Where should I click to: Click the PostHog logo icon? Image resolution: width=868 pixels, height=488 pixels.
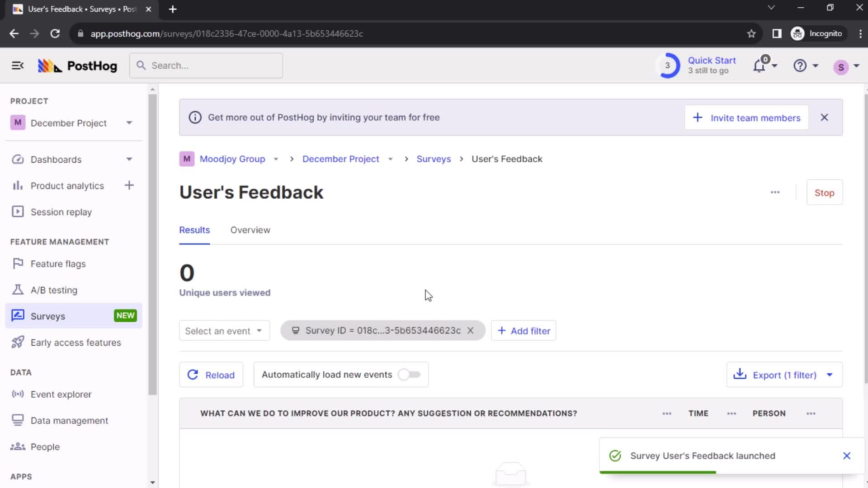(50, 66)
